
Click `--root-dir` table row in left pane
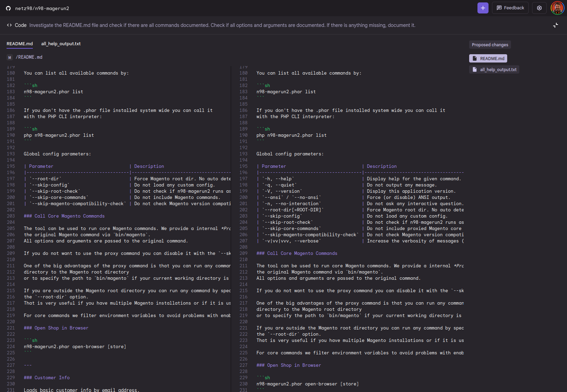coord(127,179)
